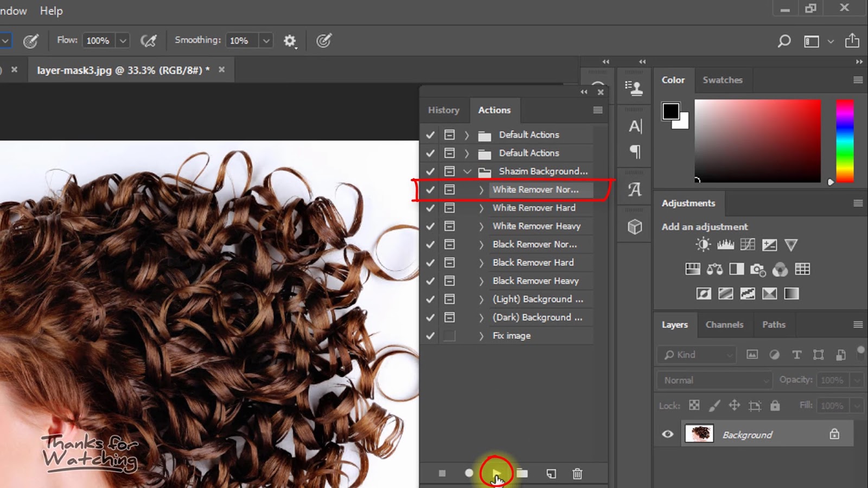This screenshot has height=488, width=868.
Task: Add a Levels adjustment
Action: point(725,245)
